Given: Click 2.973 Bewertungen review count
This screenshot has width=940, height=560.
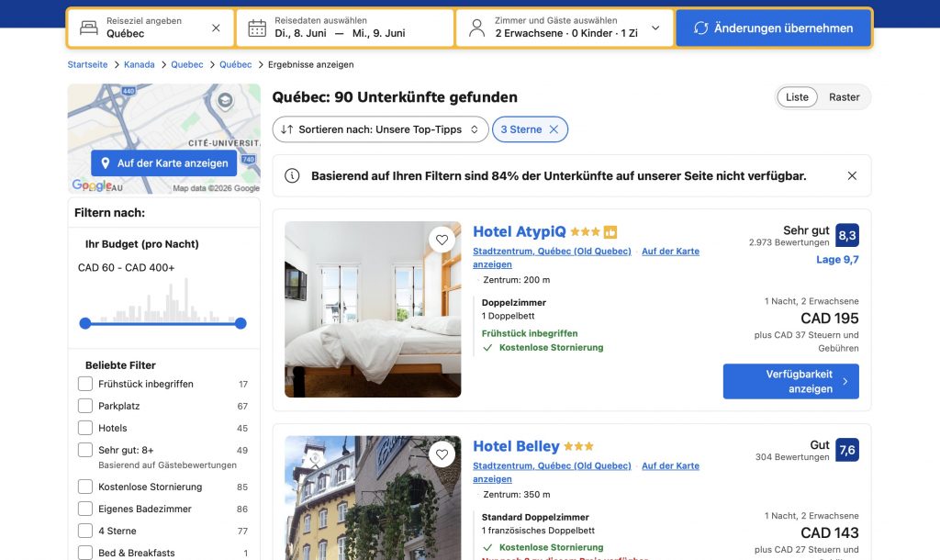Looking at the screenshot, I should (789, 242).
